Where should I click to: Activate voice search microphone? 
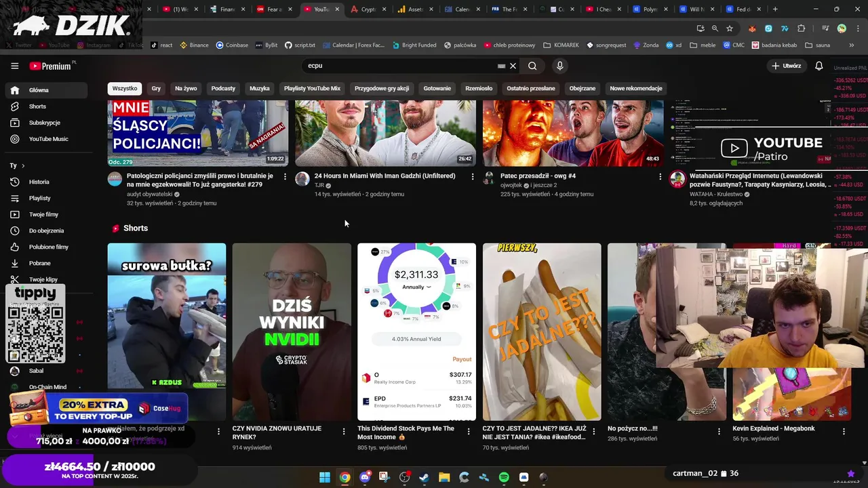pos(559,66)
